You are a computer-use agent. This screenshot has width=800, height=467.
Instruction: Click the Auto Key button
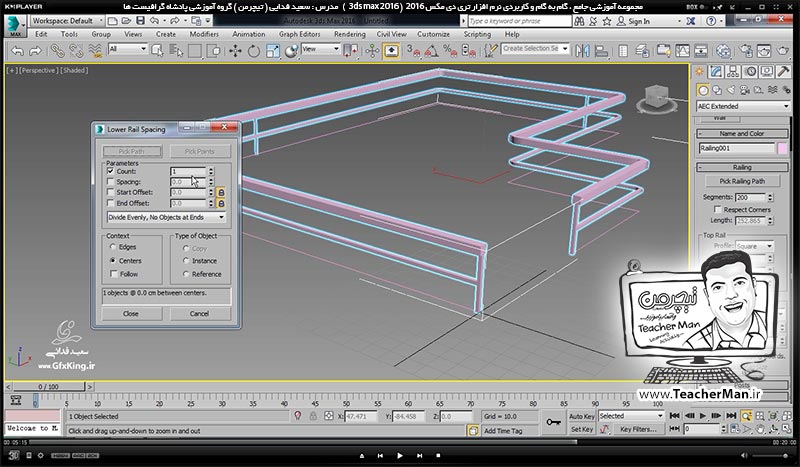coord(582,416)
